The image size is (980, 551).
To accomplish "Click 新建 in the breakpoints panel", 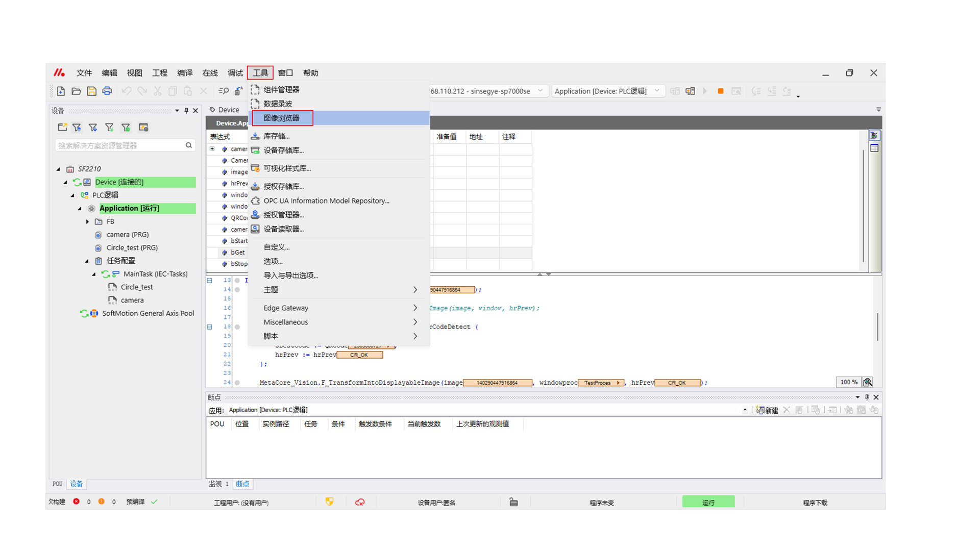I will coord(767,410).
